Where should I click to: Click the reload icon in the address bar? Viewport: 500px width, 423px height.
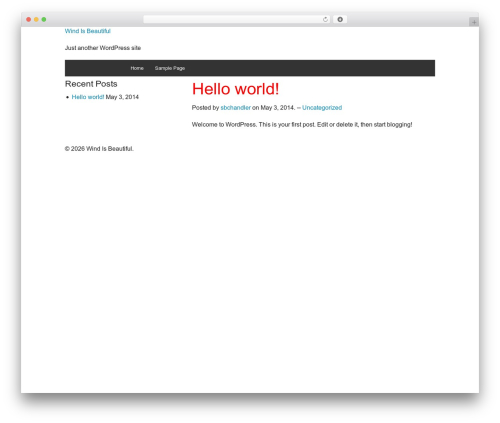pos(325,20)
